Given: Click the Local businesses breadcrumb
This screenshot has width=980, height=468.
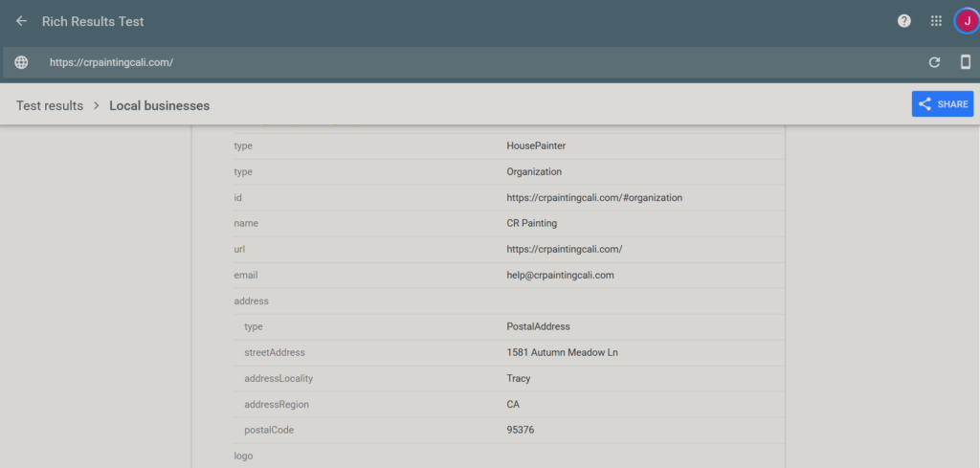Looking at the screenshot, I should (160, 105).
